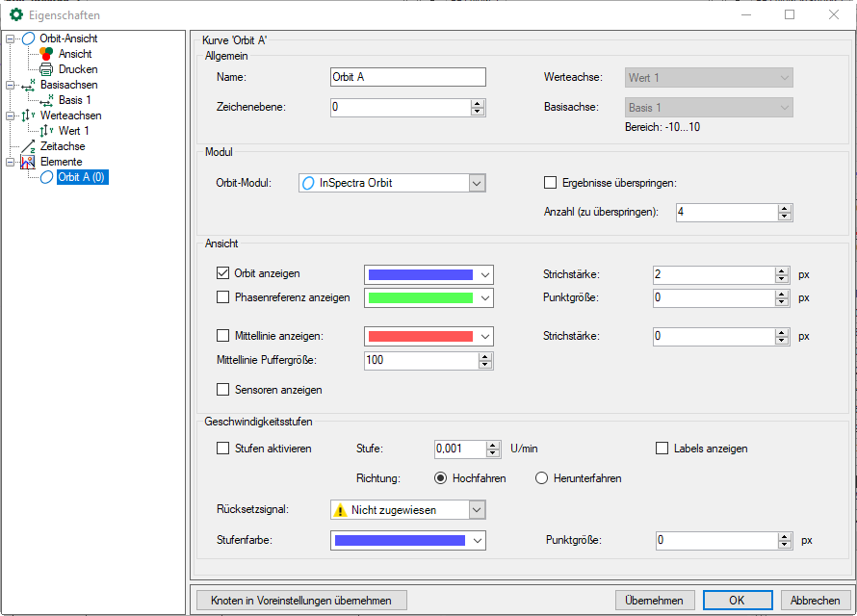Increase Orbit Strichstärke with up arrow
The width and height of the screenshot is (857, 616).
pyautogui.click(x=782, y=271)
